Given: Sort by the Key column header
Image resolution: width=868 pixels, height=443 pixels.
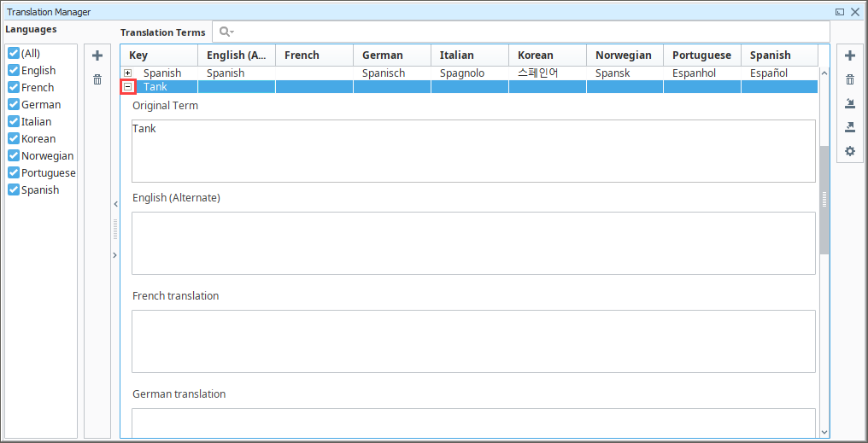Looking at the screenshot, I should [160, 55].
